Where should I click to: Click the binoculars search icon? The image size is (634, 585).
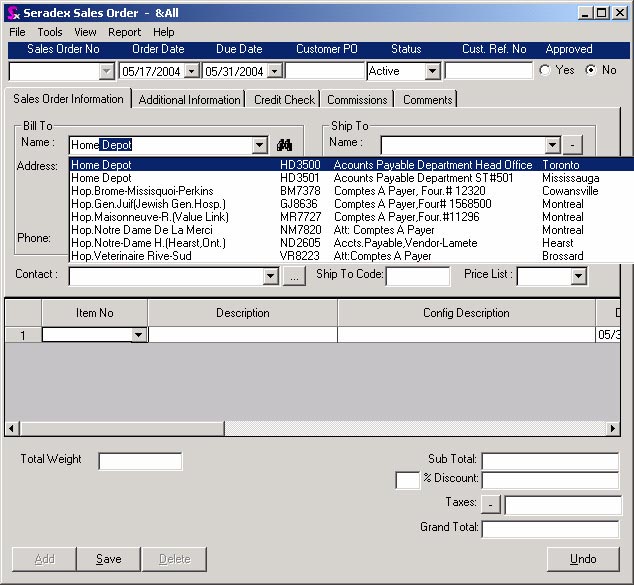click(283, 145)
